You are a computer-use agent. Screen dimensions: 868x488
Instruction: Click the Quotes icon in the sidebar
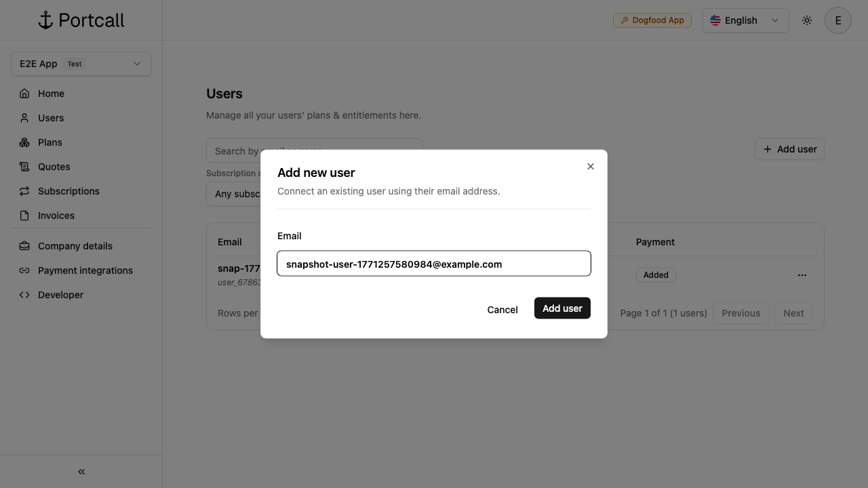tap(24, 167)
